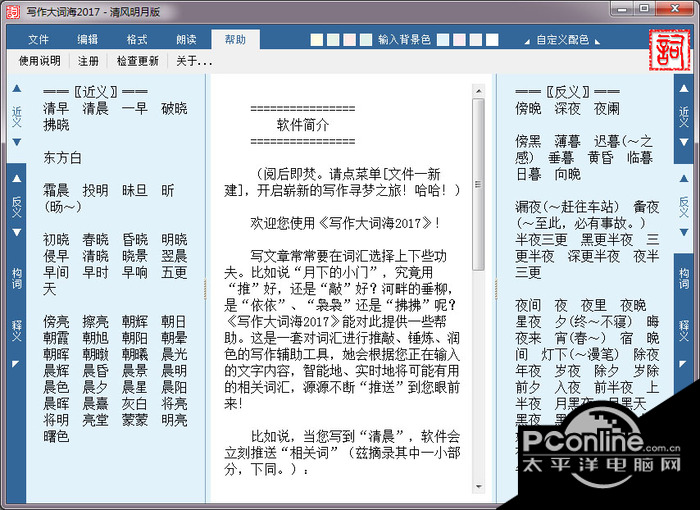
Task: Click 检查更新 to check for updates
Action: [138, 61]
